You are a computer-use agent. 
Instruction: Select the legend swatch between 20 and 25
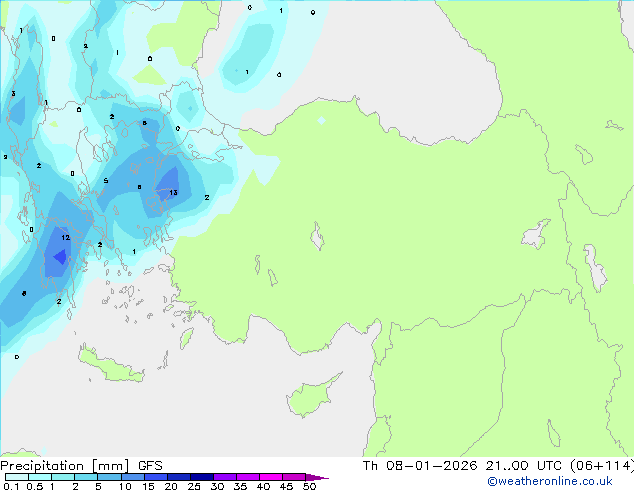point(179,477)
